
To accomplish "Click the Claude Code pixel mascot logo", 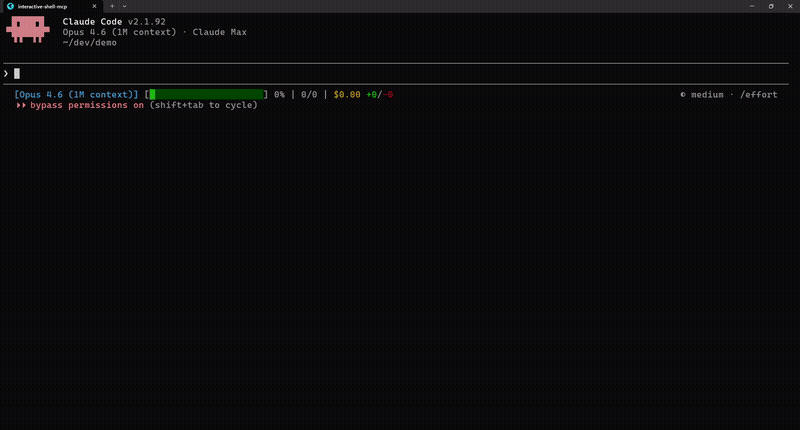I will 28,31.
